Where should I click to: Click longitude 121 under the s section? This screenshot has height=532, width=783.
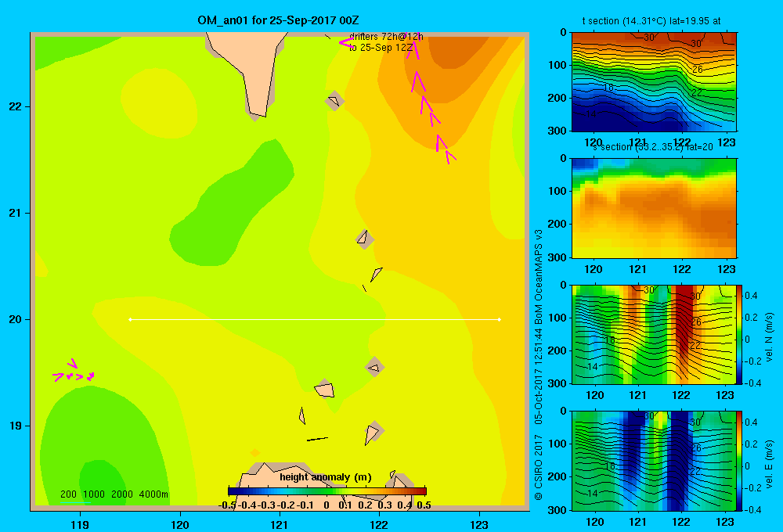point(637,269)
